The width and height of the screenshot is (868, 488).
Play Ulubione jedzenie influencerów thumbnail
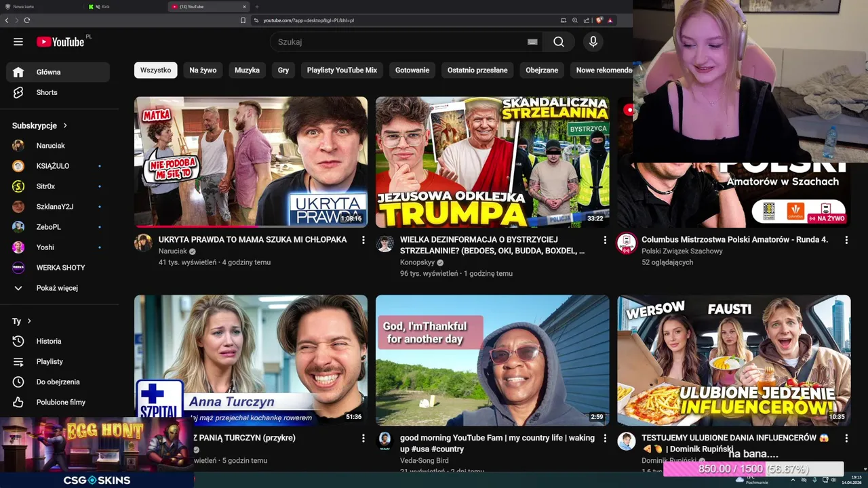[x=734, y=360]
